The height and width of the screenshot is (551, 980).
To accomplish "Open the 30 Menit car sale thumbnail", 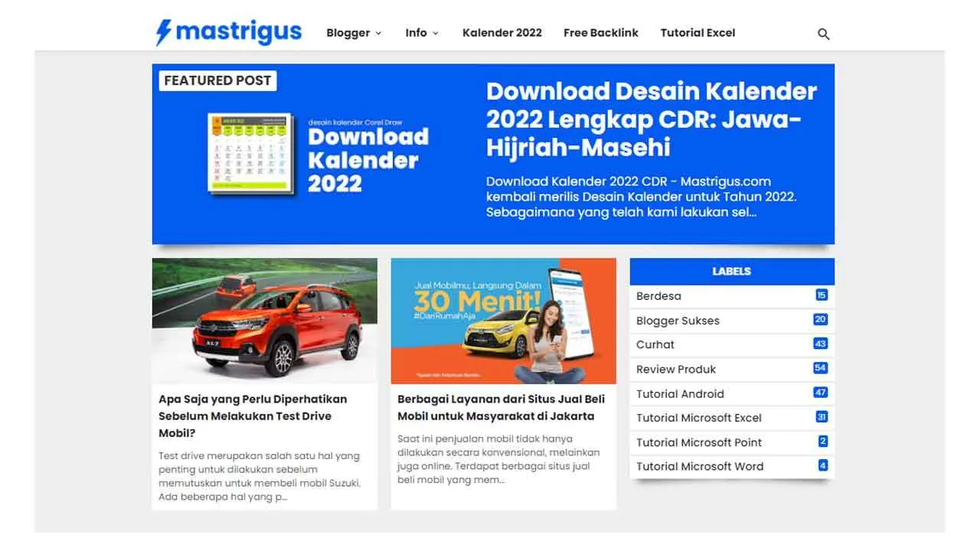I will coord(504,321).
